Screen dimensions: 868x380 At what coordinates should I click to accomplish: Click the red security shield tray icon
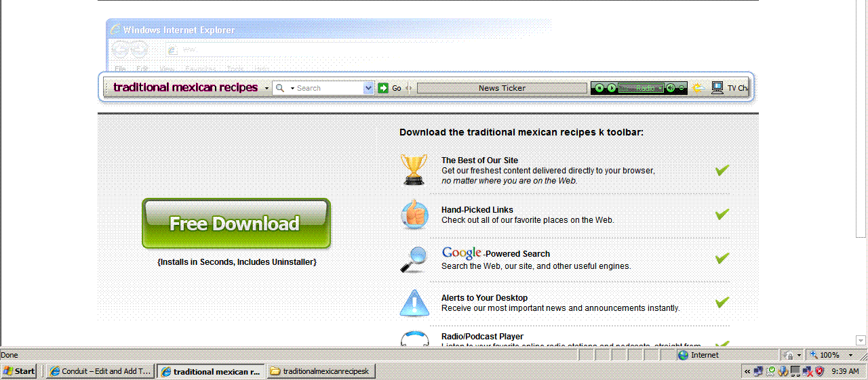coord(819,371)
